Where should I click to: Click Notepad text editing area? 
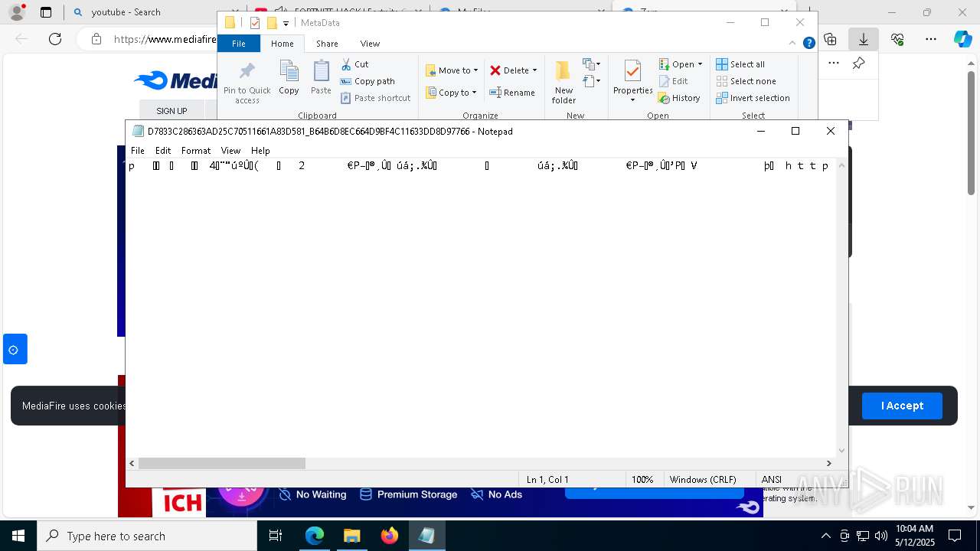click(481, 308)
